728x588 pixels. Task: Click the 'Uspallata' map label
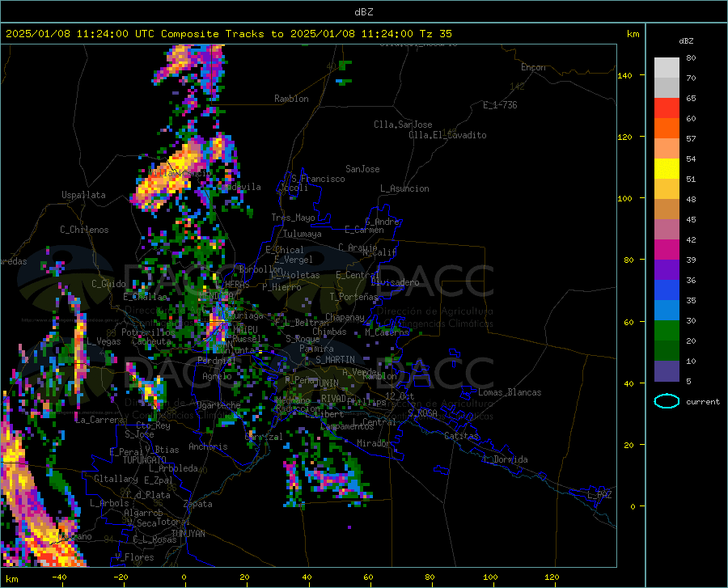coord(83,195)
